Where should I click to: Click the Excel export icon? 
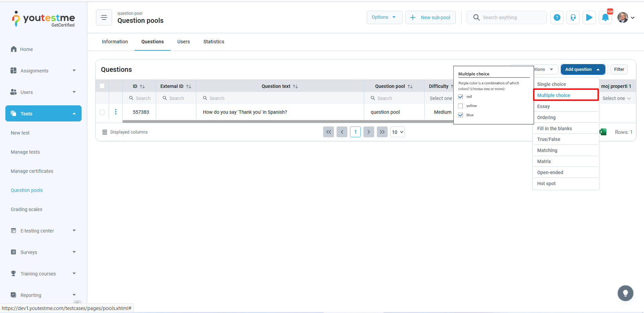[603, 132]
